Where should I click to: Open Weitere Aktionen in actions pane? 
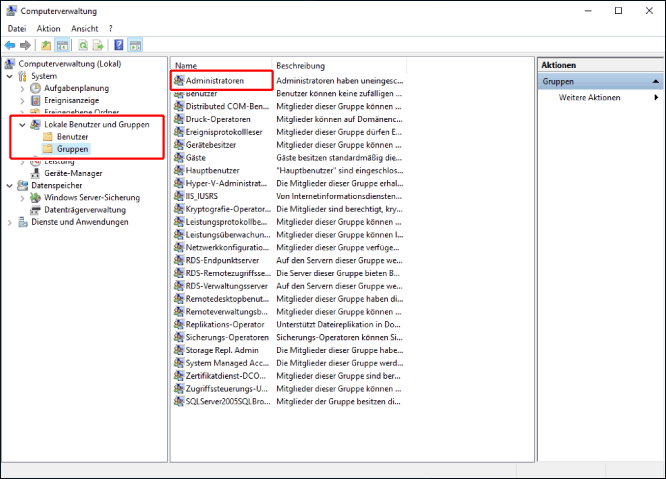coord(590,98)
